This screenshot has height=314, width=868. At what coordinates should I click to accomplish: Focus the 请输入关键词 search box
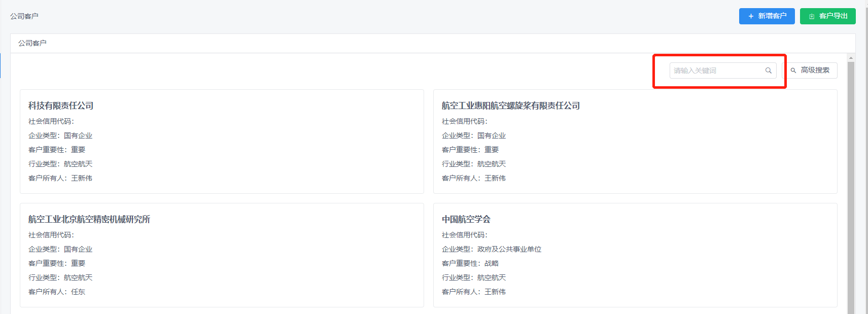[716, 71]
